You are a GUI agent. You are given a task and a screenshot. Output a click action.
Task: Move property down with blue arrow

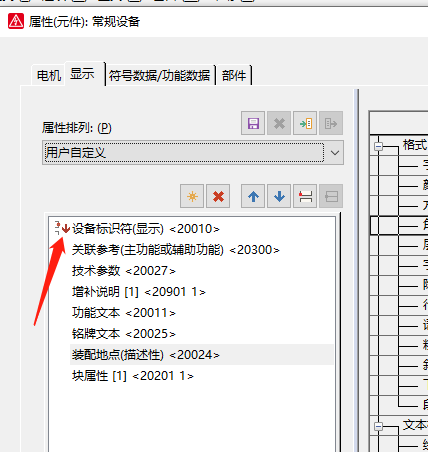click(x=279, y=196)
